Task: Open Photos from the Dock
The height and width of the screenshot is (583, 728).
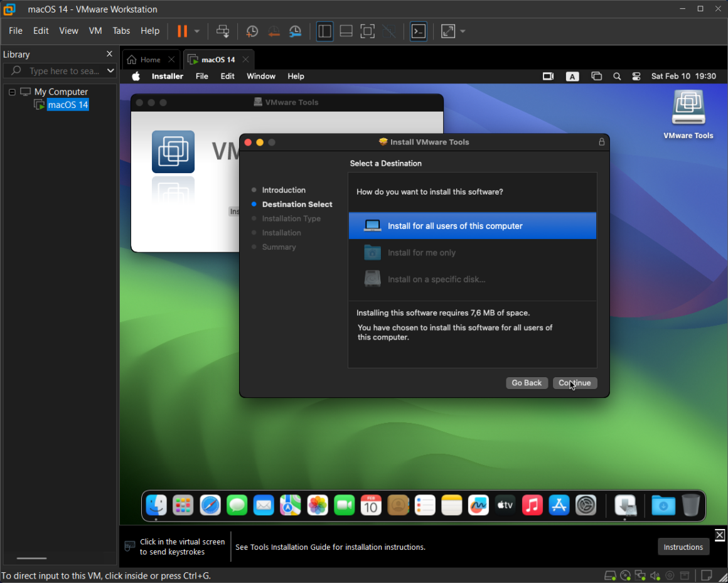Action: click(318, 505)
